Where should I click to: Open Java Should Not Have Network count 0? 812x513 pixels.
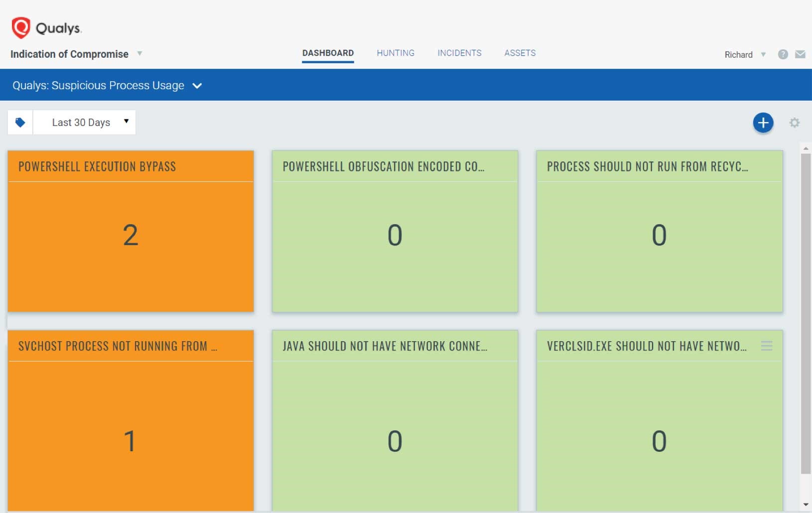395,441
